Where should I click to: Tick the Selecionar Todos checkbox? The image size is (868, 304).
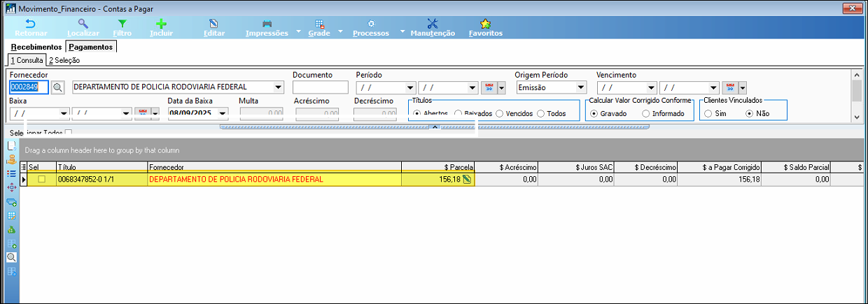[x=68, y=132]
